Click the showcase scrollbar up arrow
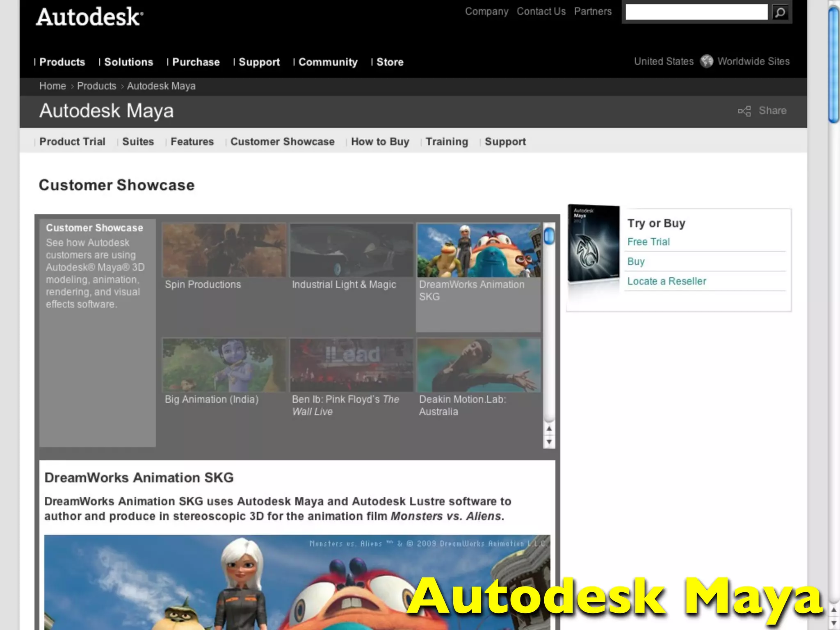840x630 pixels. pyautogui.click(x=549, y=429)
